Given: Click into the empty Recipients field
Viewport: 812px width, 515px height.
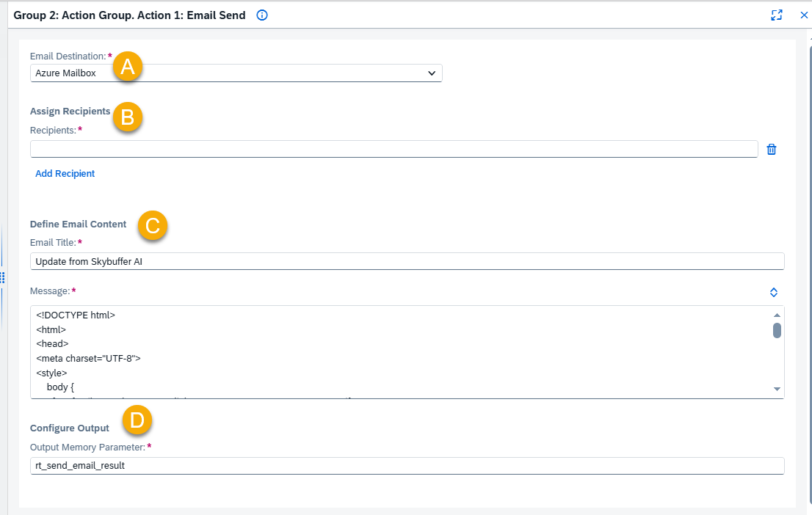Looking at the screenshot, I should [394, 149].
